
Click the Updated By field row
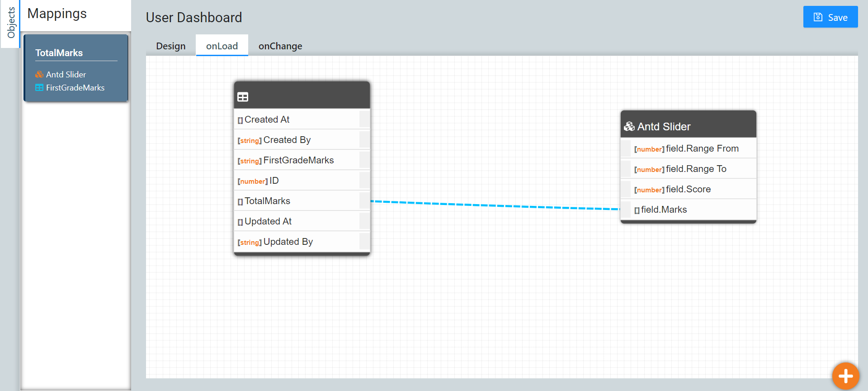tap(302, 241)
